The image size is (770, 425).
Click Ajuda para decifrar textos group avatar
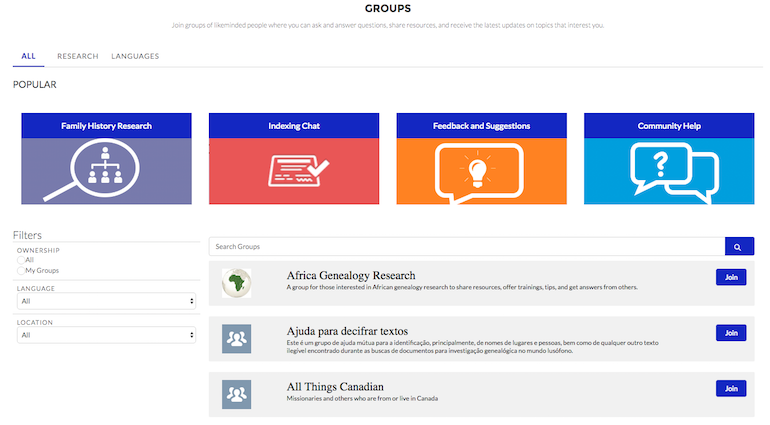pyautogui.click(x=236, y=339)
